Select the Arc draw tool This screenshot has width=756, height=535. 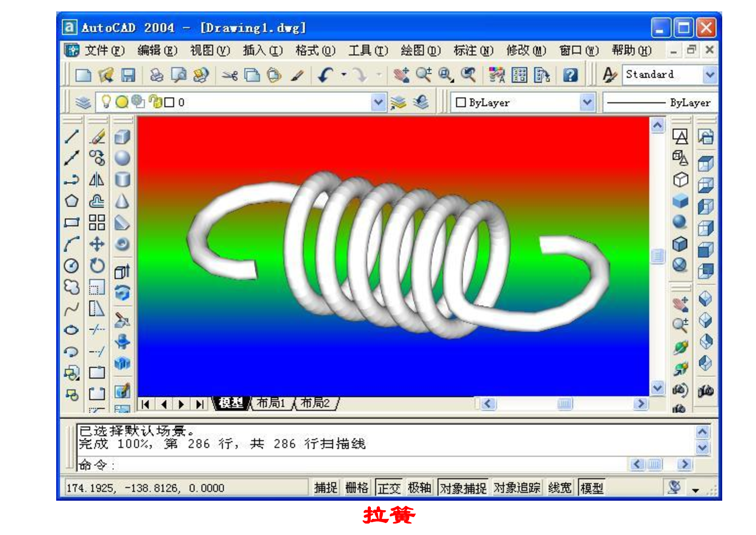click(x=71, y=244)
